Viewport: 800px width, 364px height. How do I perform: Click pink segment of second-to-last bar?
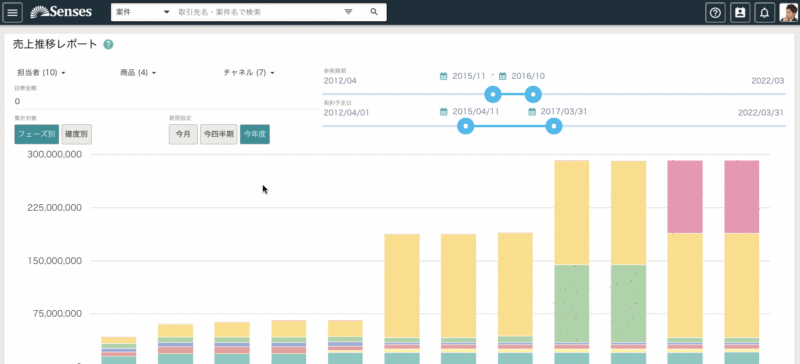coord(685,197)
